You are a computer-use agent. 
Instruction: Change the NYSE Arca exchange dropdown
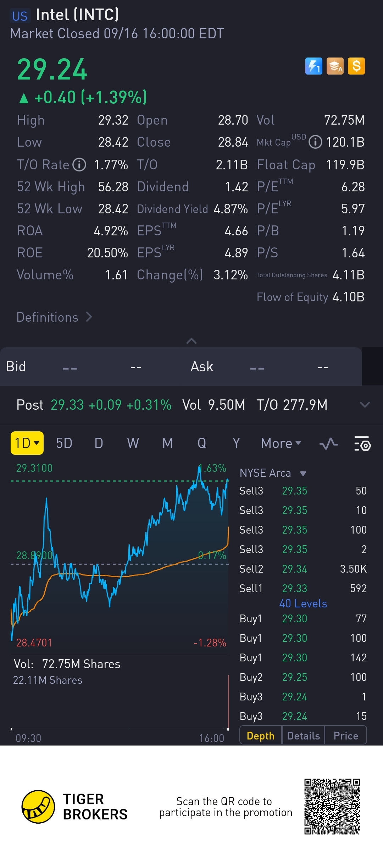click(x=273, y=473)
